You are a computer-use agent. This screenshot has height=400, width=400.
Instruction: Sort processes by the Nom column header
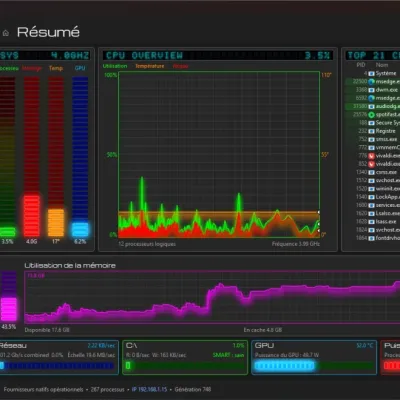tap(382, 65)
